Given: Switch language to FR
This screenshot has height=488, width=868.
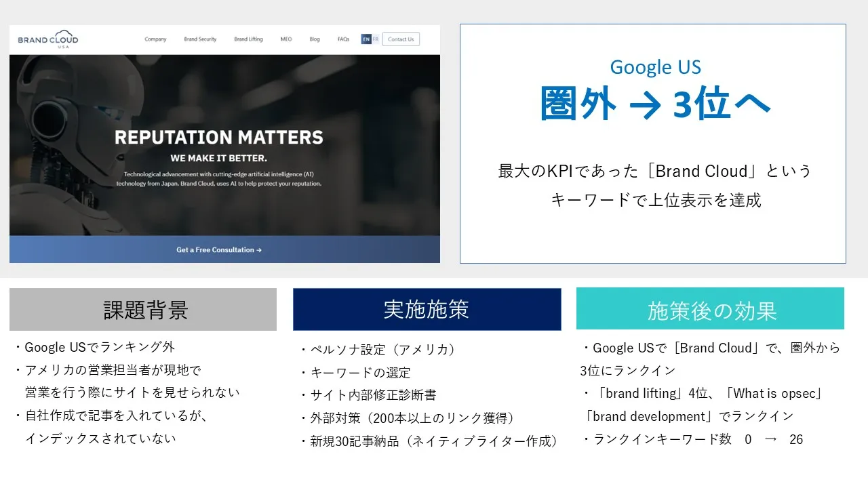Looking at the screenshot, I should 376,39.
